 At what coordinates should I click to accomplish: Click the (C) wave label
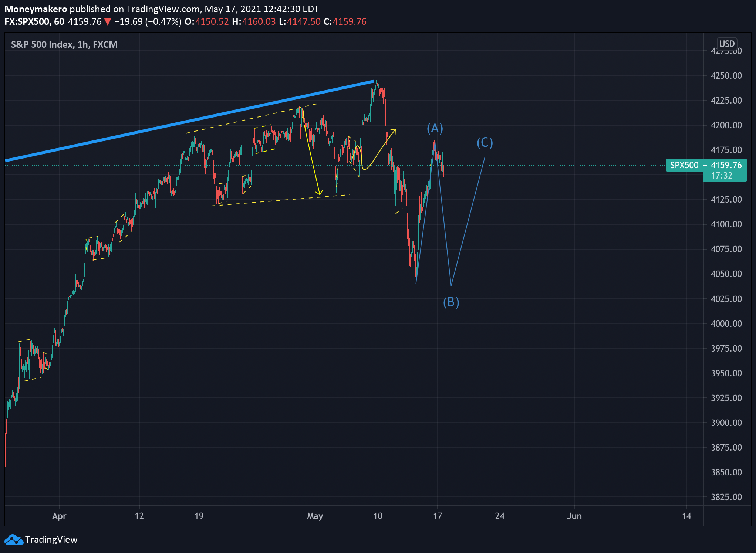[x=485, y=142]
